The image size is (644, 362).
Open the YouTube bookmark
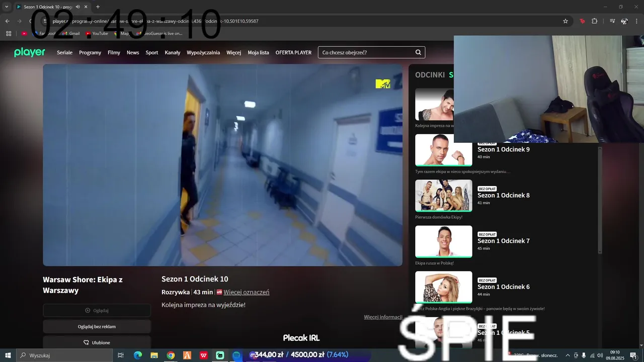[x=97, y=33]
